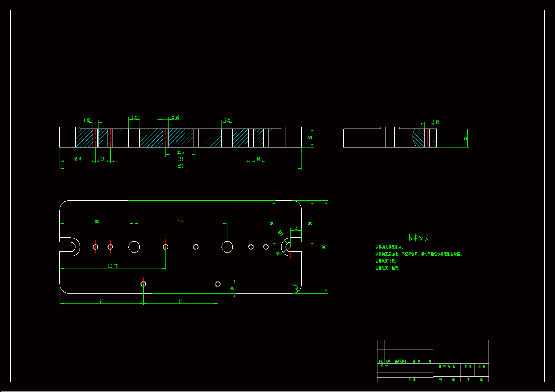Select the 零件须去除氧化皮 note line
Viewport: 555px width, 392px height.
[389, 247]
